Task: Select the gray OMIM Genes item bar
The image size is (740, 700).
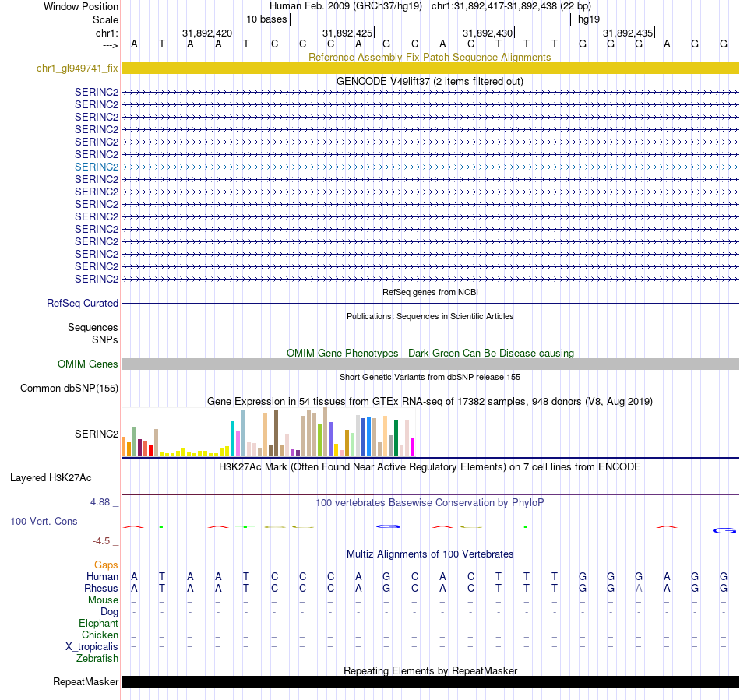Action: pyautogui.click(x=430, y=364)
